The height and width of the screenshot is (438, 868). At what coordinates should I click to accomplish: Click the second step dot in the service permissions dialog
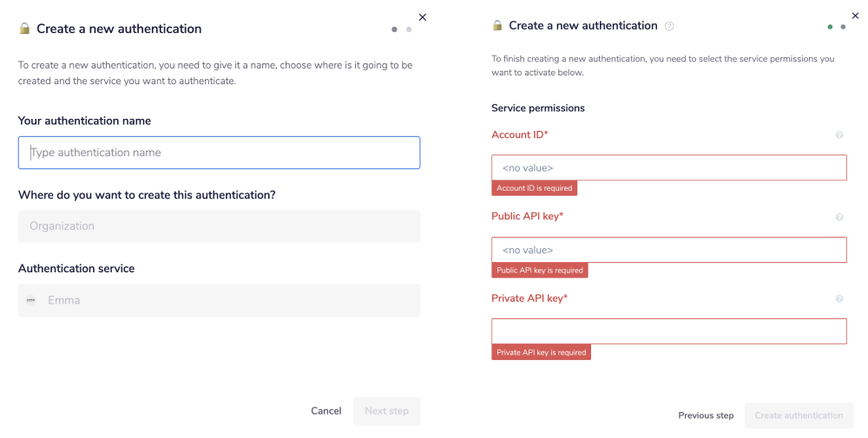coord(843,27)
